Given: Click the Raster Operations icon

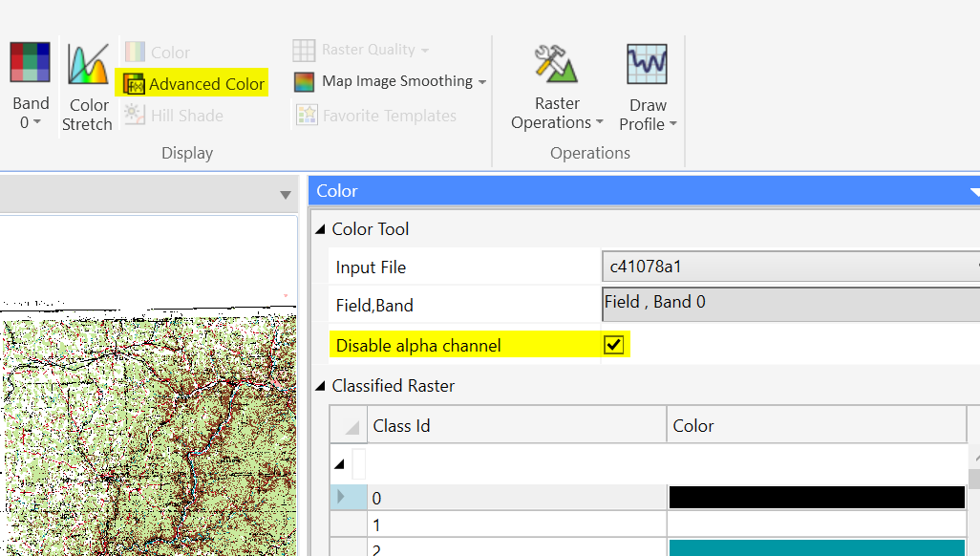Looking at the screenshot, I should (x=558, y=62).
